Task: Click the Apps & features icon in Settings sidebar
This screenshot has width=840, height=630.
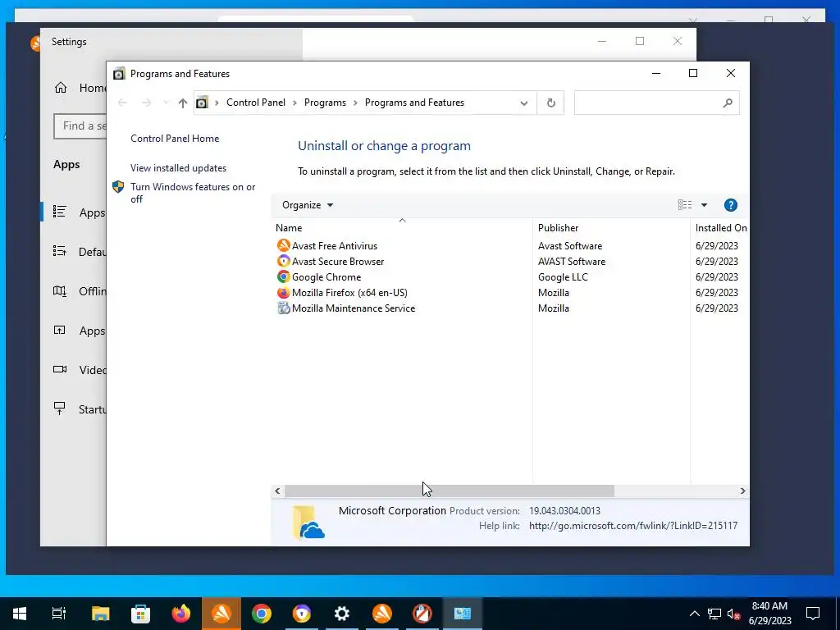Action: tap(59, 212)
